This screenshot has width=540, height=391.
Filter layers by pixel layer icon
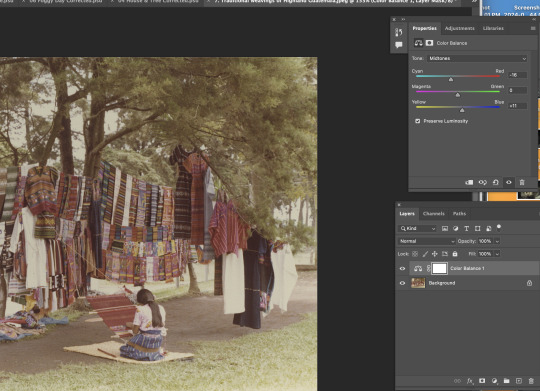pos(445,228)
